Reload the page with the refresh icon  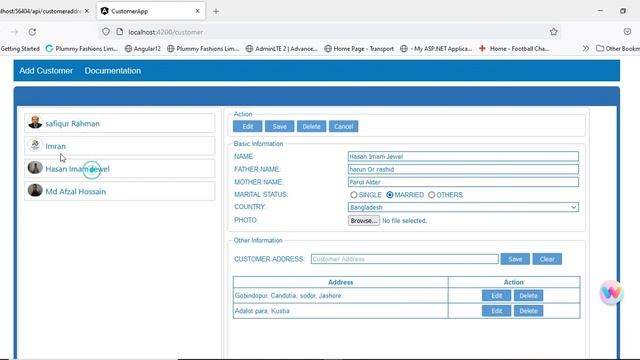(32, 32)
